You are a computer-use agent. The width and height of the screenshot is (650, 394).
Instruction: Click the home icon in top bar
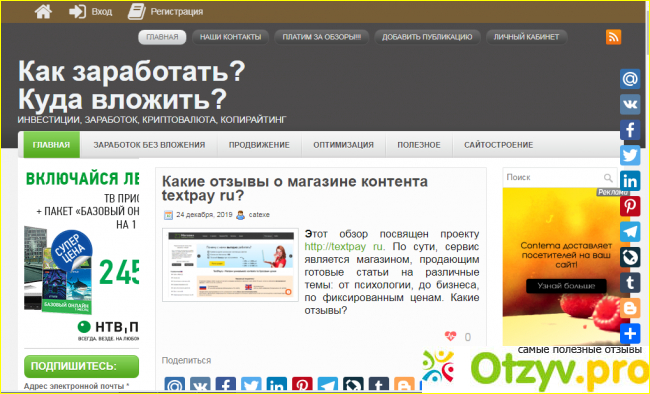(43, 12)
